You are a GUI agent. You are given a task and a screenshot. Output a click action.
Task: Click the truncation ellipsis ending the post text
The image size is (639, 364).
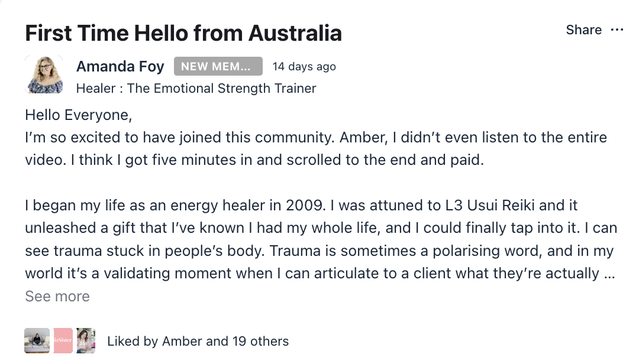point(610,274)
